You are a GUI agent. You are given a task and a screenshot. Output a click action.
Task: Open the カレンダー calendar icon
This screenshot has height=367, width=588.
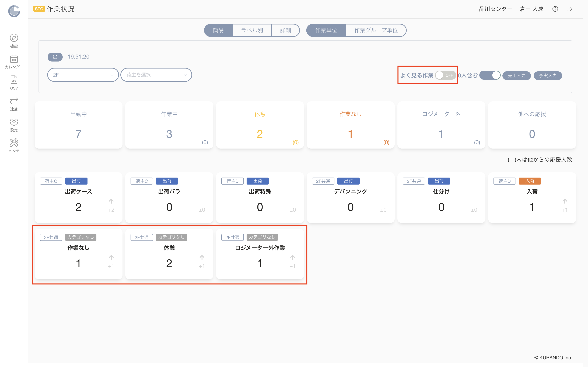click(x=14, y=59)
